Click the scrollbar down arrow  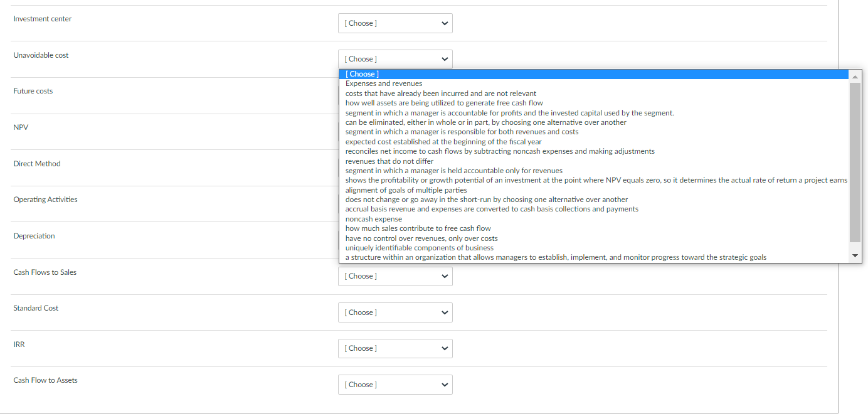854,255
